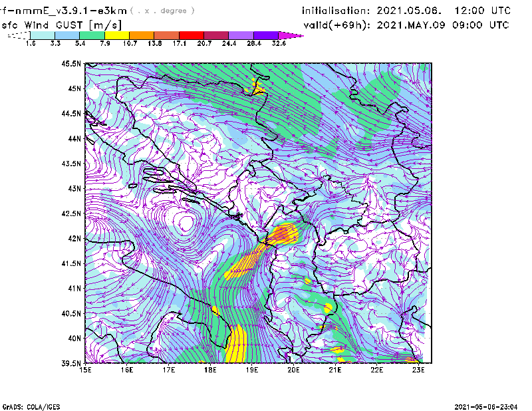
Task: Click the 'initialisation:' label
Action: [336, 11]
